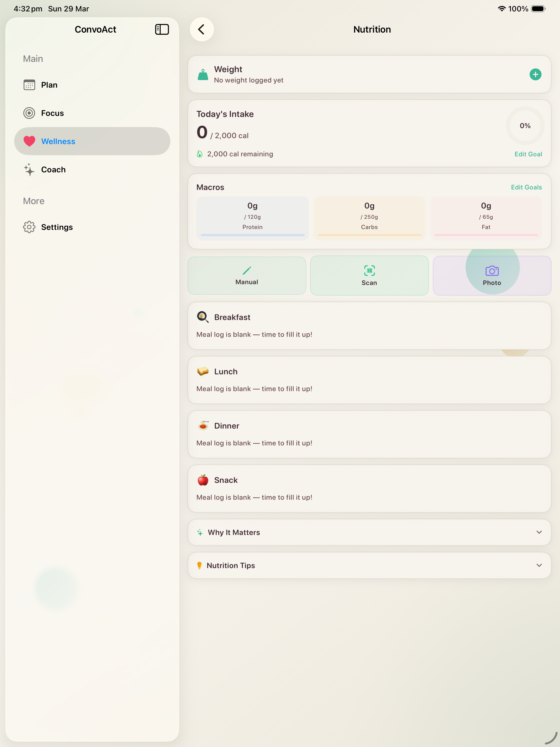Open the Breakfast meal card
560x747 pixels.
[369, 326]
